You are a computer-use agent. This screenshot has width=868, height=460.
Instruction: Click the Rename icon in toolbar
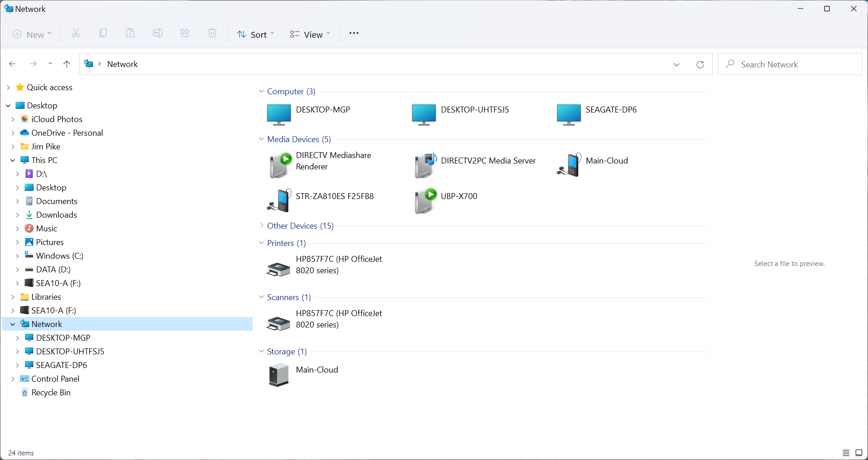pos(158,33)
